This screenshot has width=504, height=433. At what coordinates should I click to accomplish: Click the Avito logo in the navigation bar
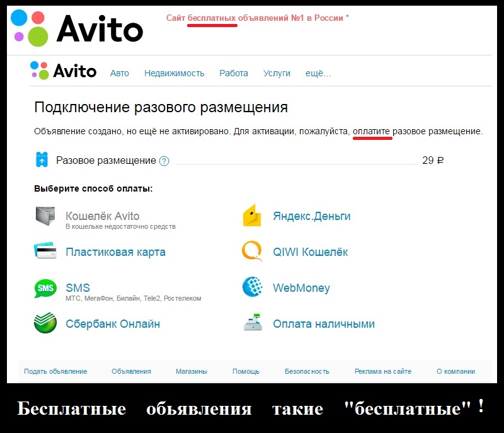(64, 70)
